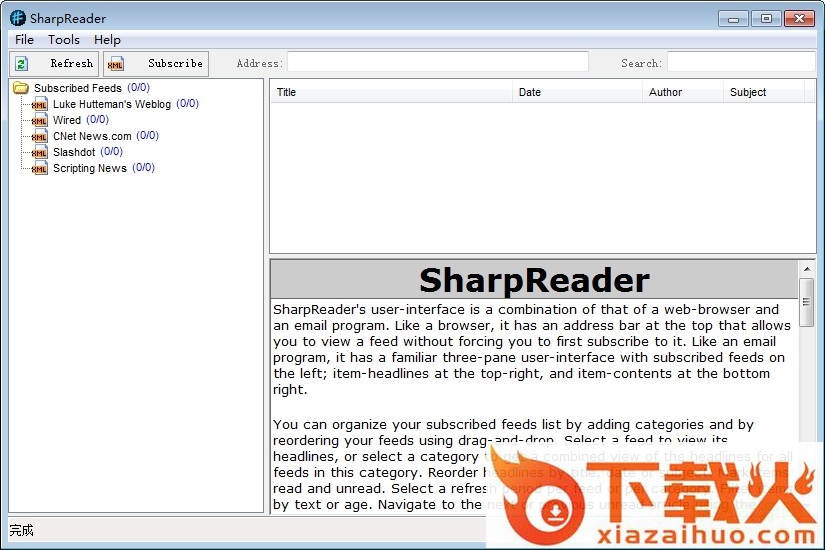Click the Subscribe button label
Image resolution: width=825 pixels, height=550 pixels.
(175, 63)
